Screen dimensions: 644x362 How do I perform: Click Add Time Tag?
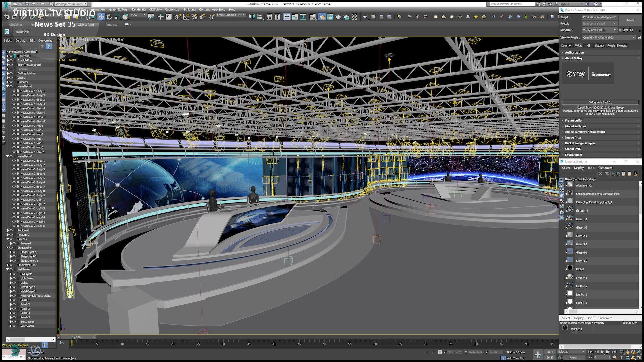[516, 358]
